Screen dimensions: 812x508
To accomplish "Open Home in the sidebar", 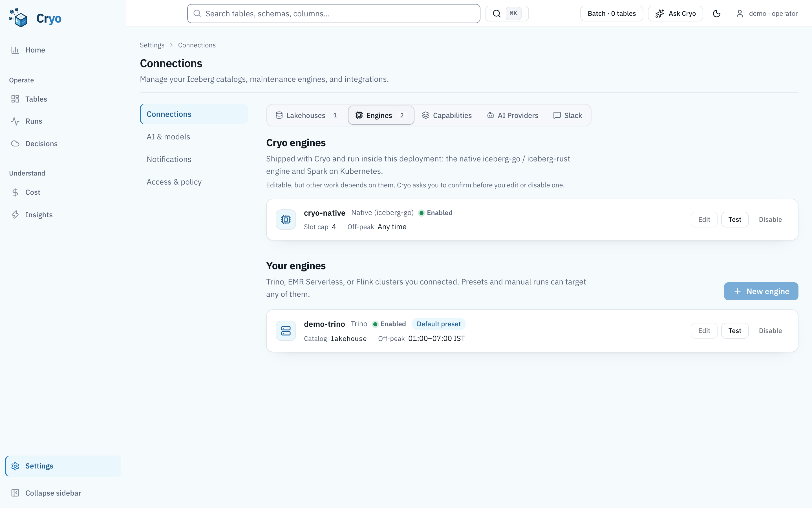I will click(63, 50).
